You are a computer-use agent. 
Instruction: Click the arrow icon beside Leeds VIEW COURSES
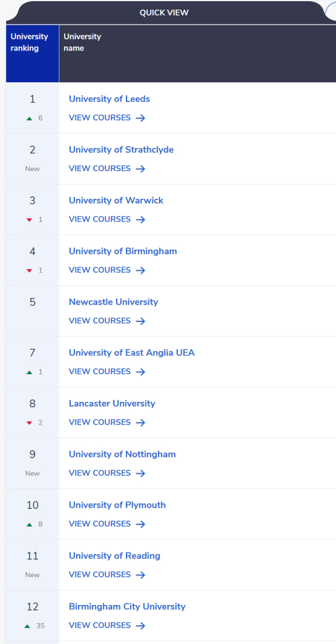140,118
